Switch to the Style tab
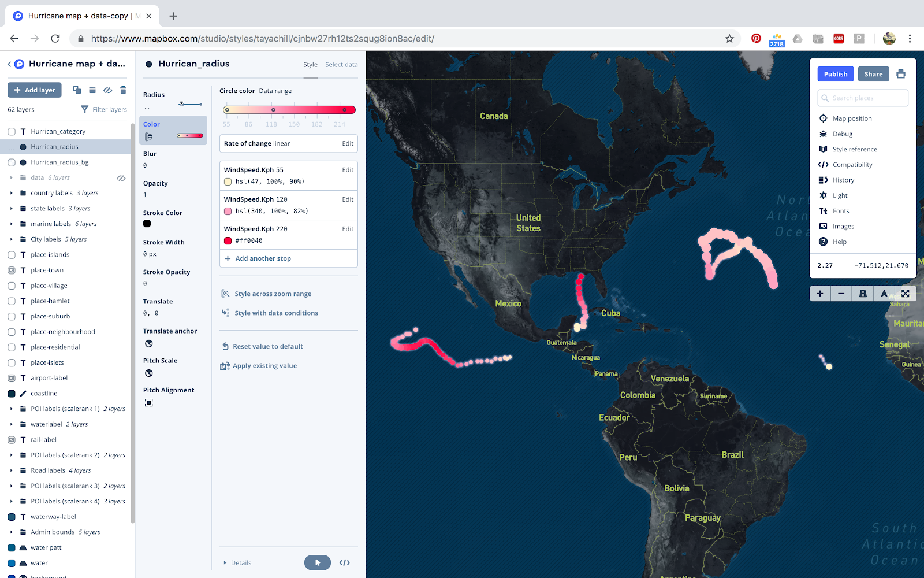Viewport: 924px width, 578px height. (310, 65)
